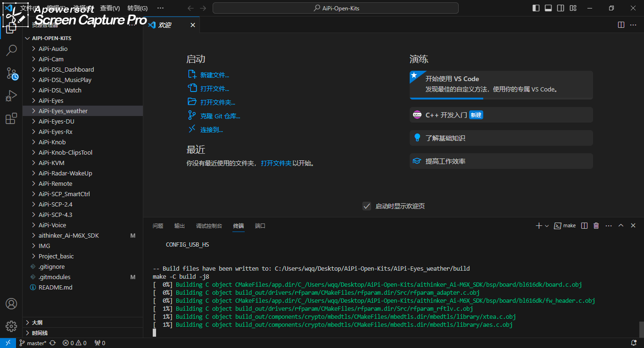The width and height of the screenshot is (644, 348).
Task: Open 了解基础知识 walkthrough
Action: (x=501, y=138)
